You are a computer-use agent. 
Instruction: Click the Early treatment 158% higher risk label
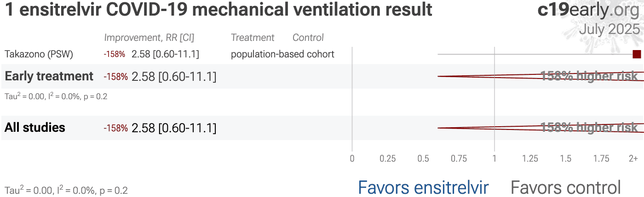589,76
